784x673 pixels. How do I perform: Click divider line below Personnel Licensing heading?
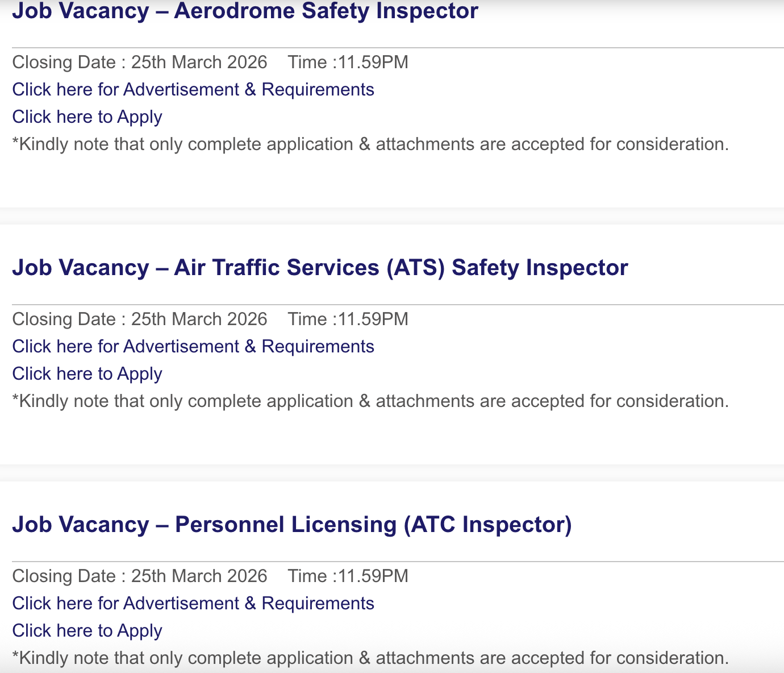point(398,562)
